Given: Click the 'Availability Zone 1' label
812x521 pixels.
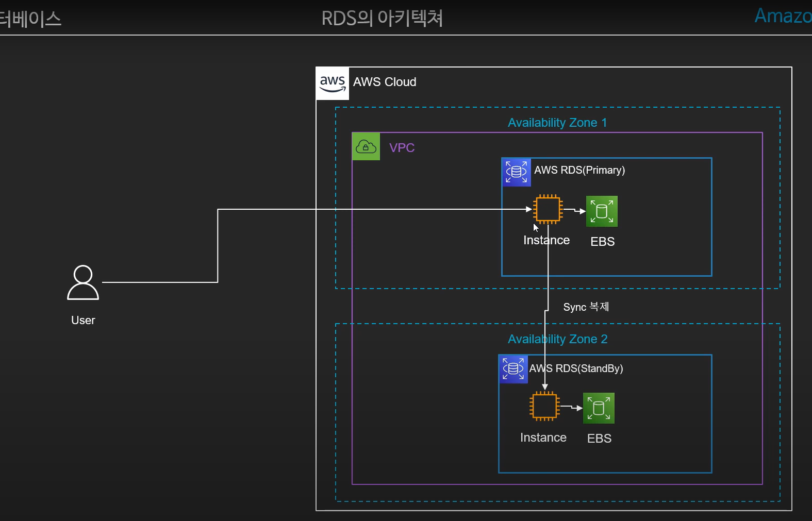Looking at the screenshot, I should click(557, 123).
